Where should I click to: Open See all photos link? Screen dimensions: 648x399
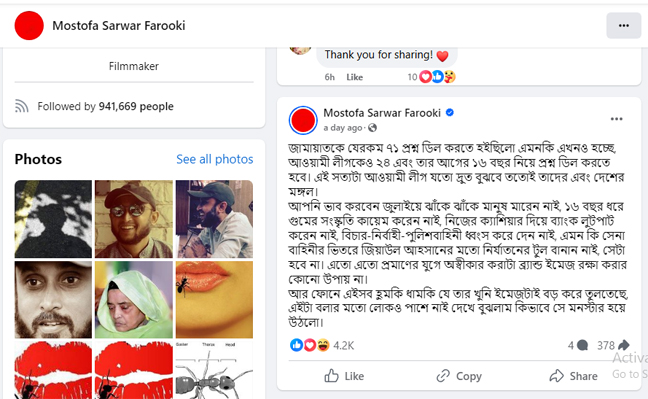pyautogui.click(x=214, y=159)
